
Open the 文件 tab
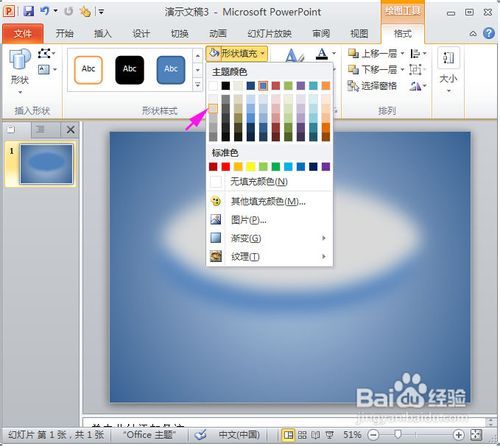tap(22, 33)
